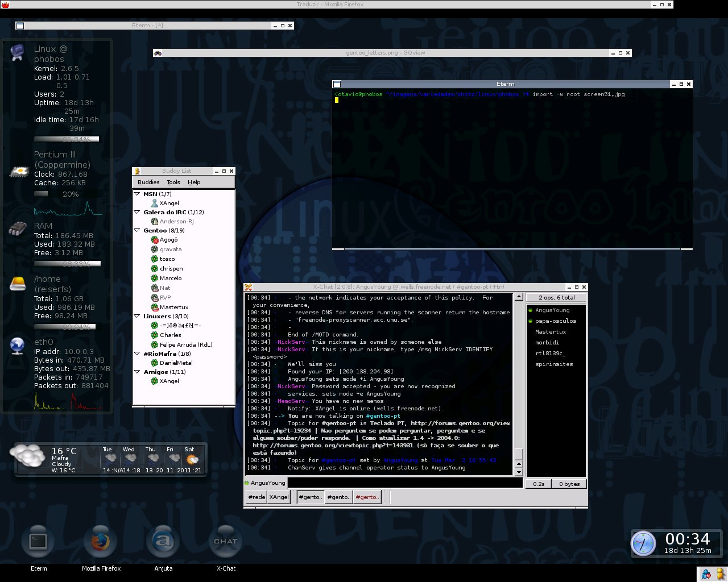Launch Eterm from the desktop dock
728x582 pixels.
pyautogui.click(x=38, y=541)
